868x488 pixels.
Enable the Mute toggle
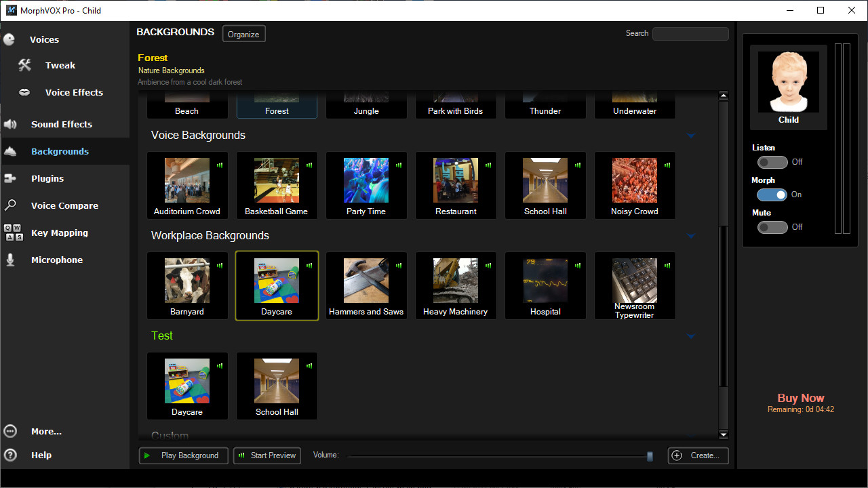772,227
